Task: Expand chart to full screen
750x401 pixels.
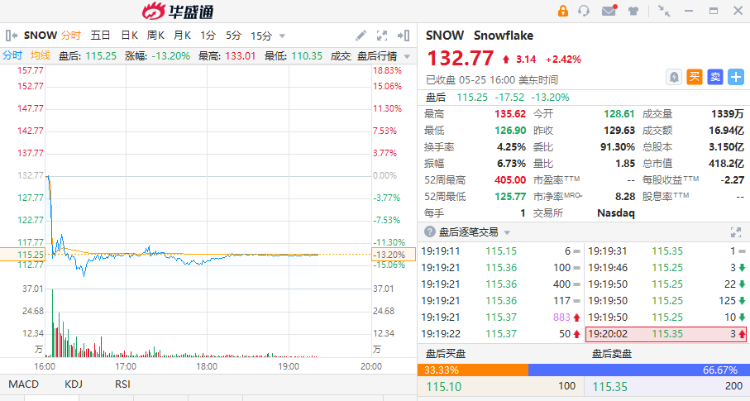Action: click(382, 35)
